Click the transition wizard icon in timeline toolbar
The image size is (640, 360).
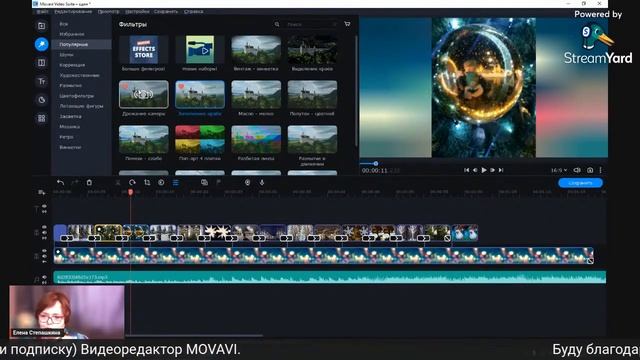tap(204, 182)
